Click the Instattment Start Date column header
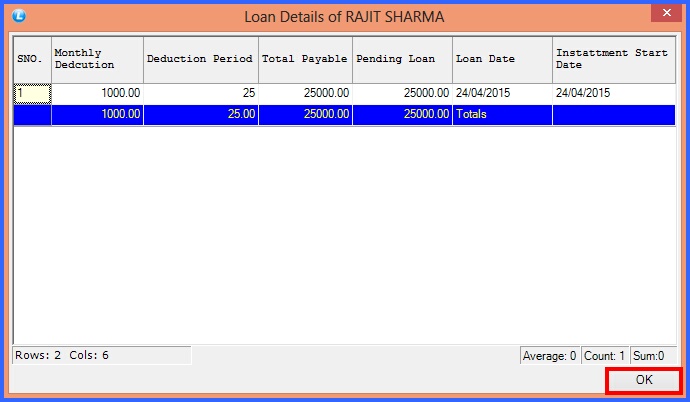 click(614, 60)
